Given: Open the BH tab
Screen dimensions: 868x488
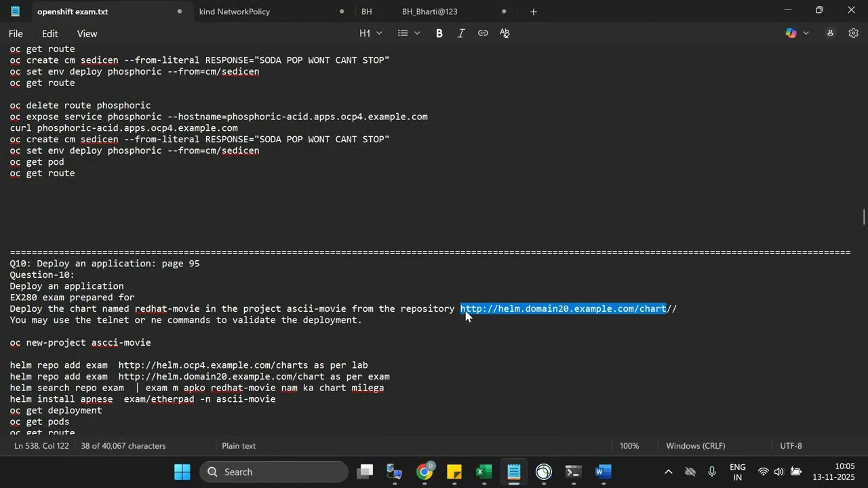Looking at the screenshot, I should (x=367, y=12).
